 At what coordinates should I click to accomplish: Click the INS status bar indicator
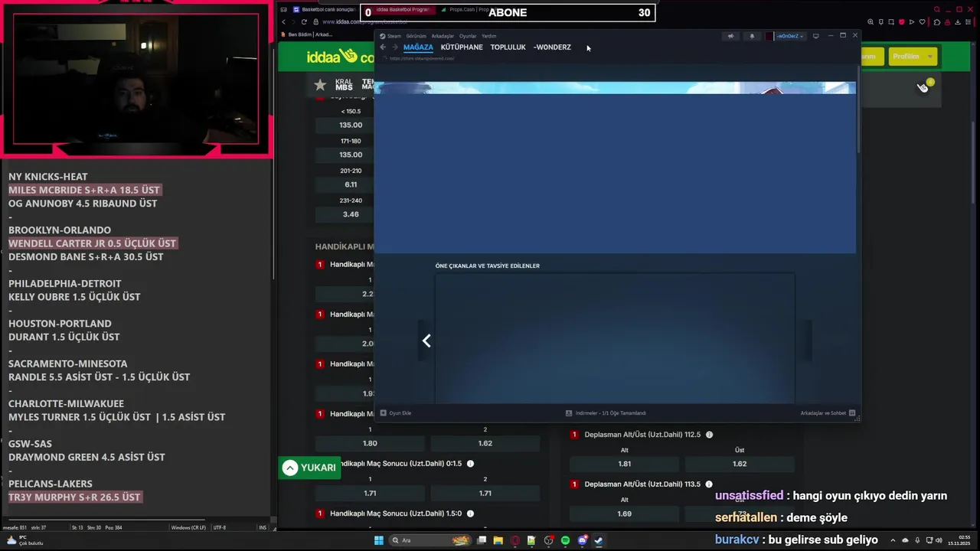[263, 527]
